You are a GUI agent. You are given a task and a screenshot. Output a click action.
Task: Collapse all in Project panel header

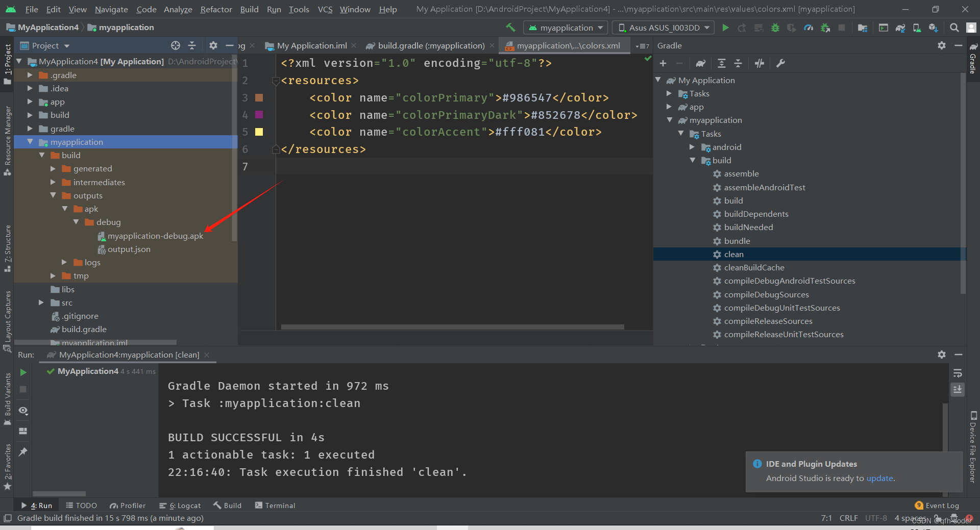192,45
